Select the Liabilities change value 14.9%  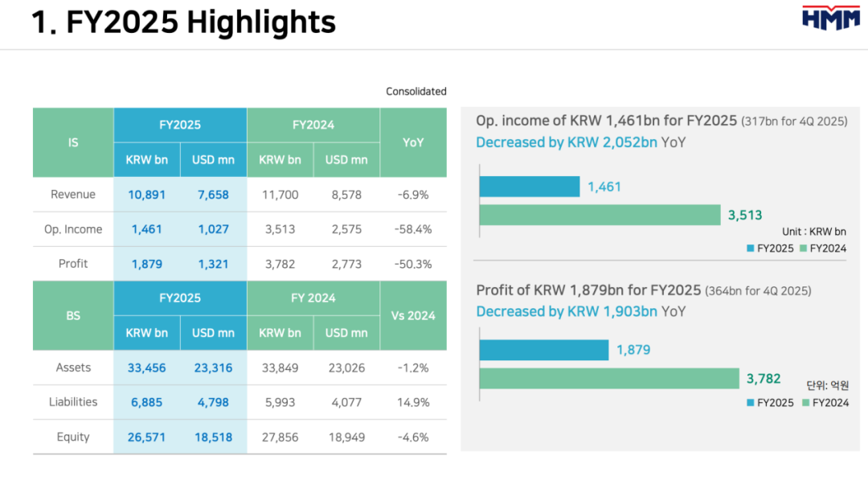click(x=413, y=402)
